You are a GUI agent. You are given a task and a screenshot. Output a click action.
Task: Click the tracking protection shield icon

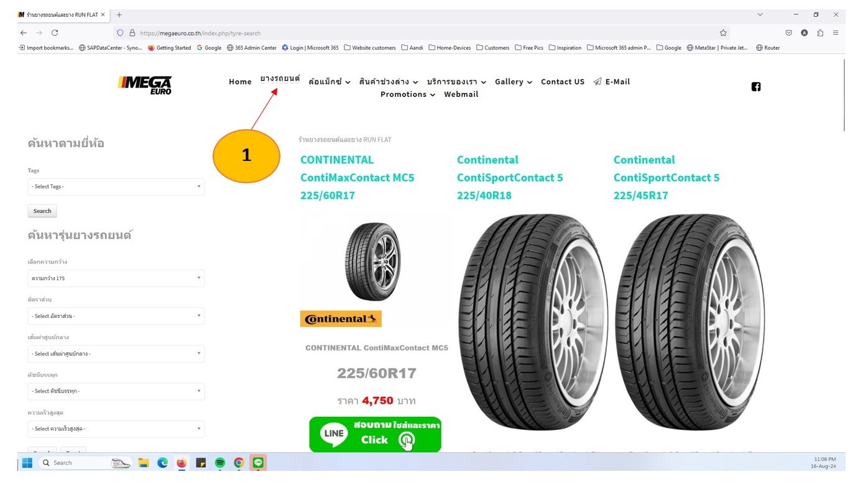pyautogui.click(x=120, y=33)
